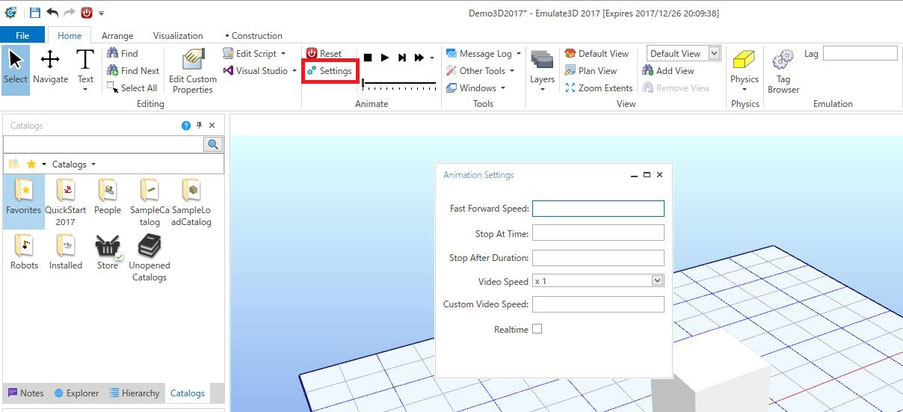The width and height of the screenshot is (903, 412).
Task: Click the red power icon in title bar
Action: 86,12
